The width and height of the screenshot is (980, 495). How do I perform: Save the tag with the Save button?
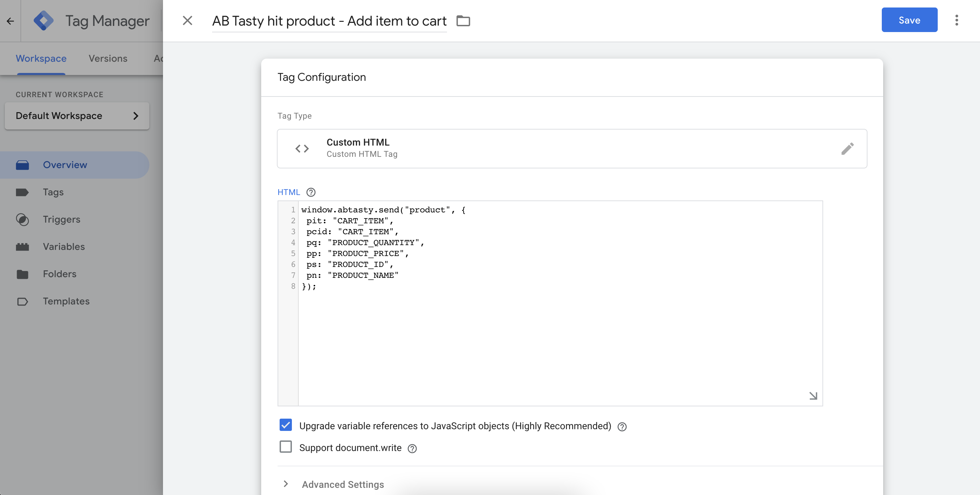[909, 20]
